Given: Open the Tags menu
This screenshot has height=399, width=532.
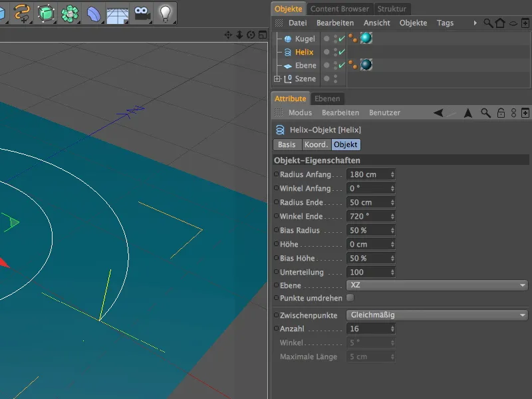Looking at the screenshot, I should (x=445, y=23).
